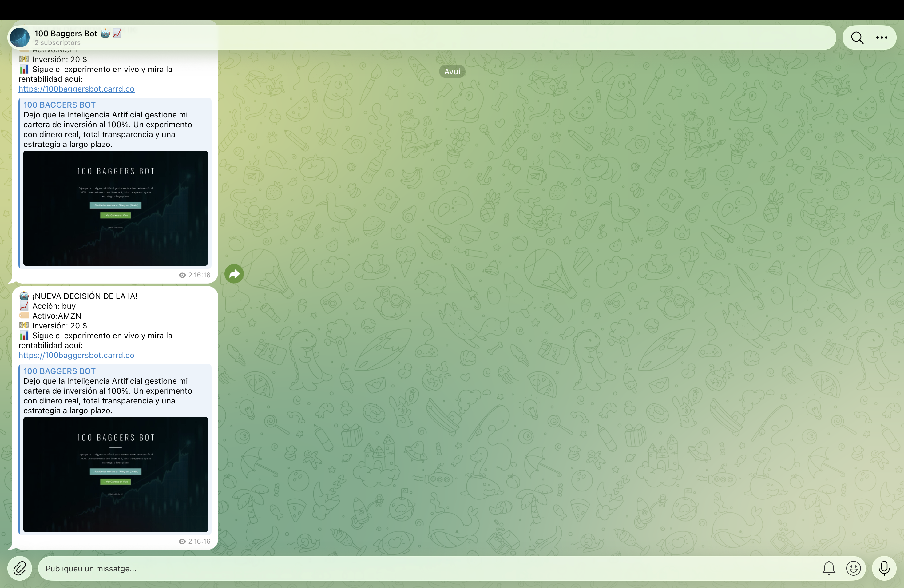Image resolution: width=904 pixels, height=588 pixels.
Task: Click the '¡NUEVA DECISIÓN DE LA IA!' text
Action: coord(85,296)
